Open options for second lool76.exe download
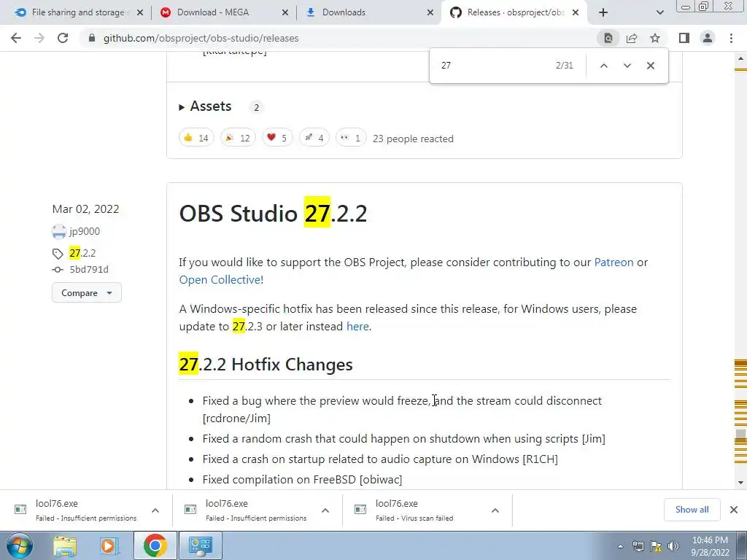Screen dimensions: 747x560 click(325, 510)
